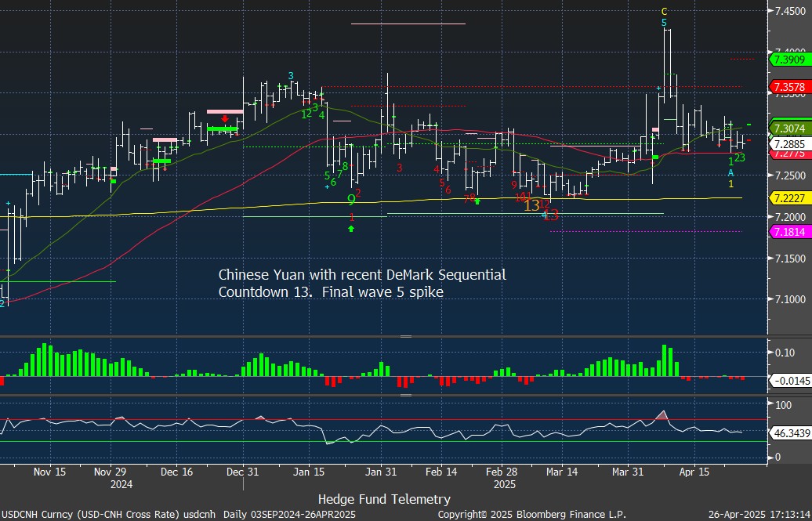Click the cyan A wave label
The width and height of the screenshot is (812, 521).
pyautogui.click(x=731, y=172)
